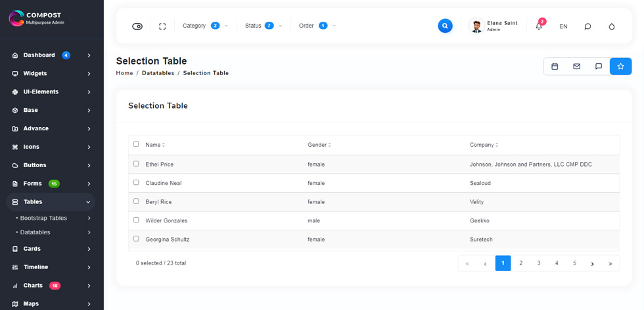Click the Charts badge showing 10
Image resolution: width=644 pixels, height=310 pixels.
click(x=55, y=286)
